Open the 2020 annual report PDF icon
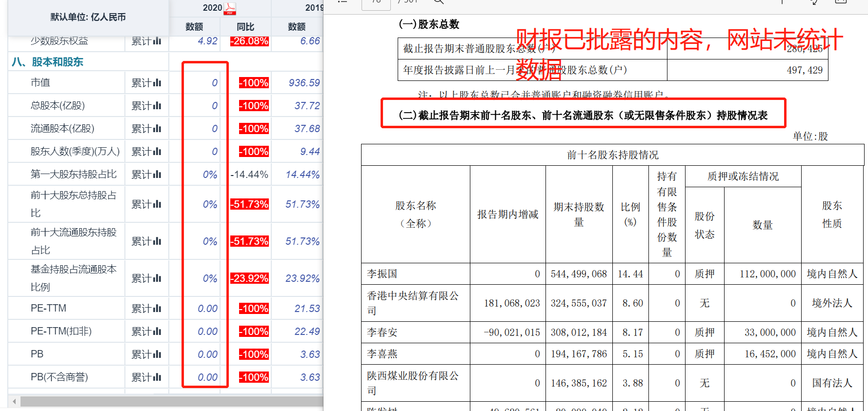Screen dimensions: 868x411 point(230,8)
